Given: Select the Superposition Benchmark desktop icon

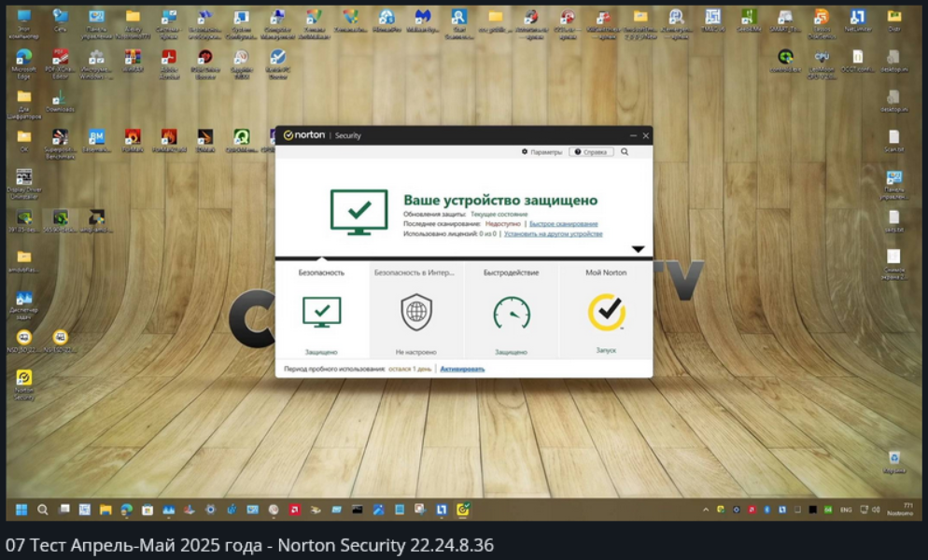Looking at the screenshot, I should (60, 144).
